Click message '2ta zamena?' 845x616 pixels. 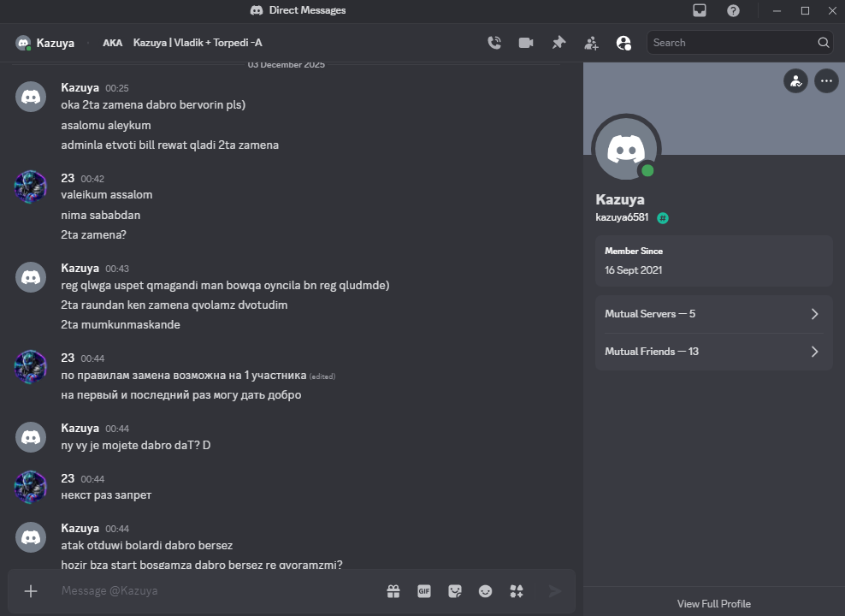[94, 234]
